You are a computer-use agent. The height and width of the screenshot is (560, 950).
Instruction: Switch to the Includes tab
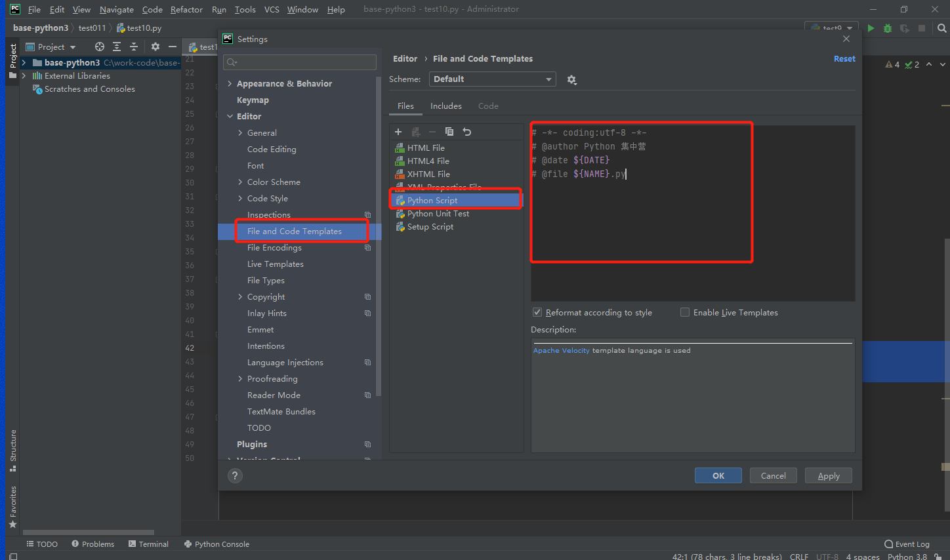pos(446,106)
